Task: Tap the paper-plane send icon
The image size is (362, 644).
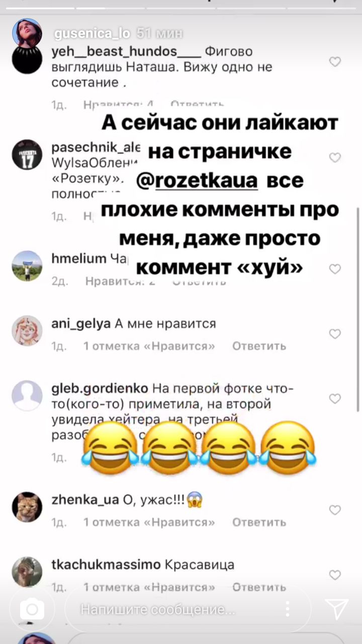Action: point(337,609)
